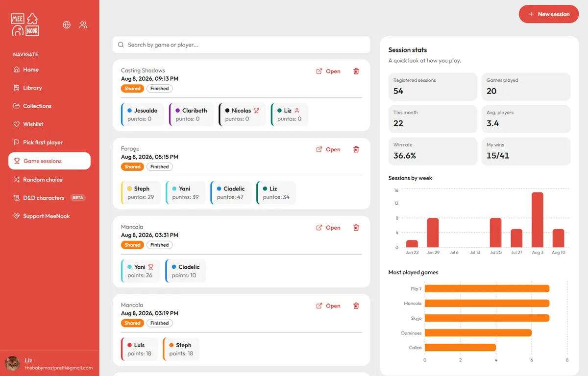Screen dimensions: 588x376
Task: Select Ciadelic's chip in the Forage session
Action: pos(231,193)
